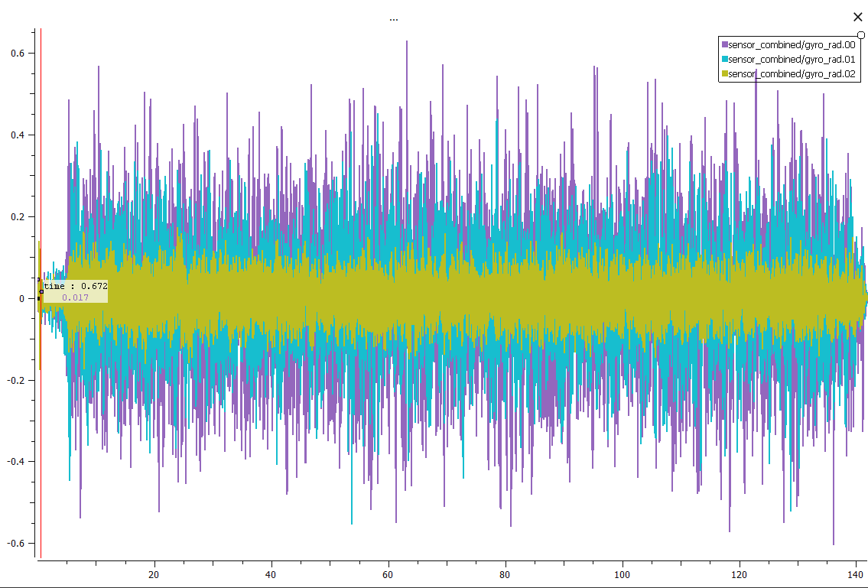Toggle the sensor_combined/gyro_rad.01 curve label
This screenshot has height=588, width=868.
[x=791, y=60]
